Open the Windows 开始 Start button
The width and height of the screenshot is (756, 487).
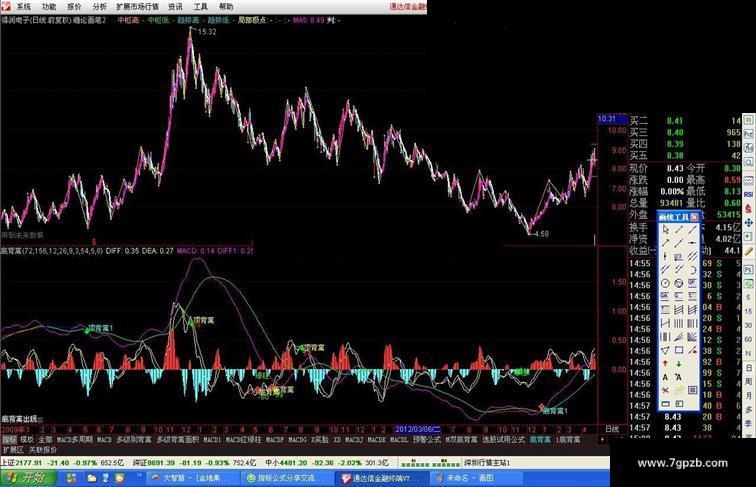27,478
